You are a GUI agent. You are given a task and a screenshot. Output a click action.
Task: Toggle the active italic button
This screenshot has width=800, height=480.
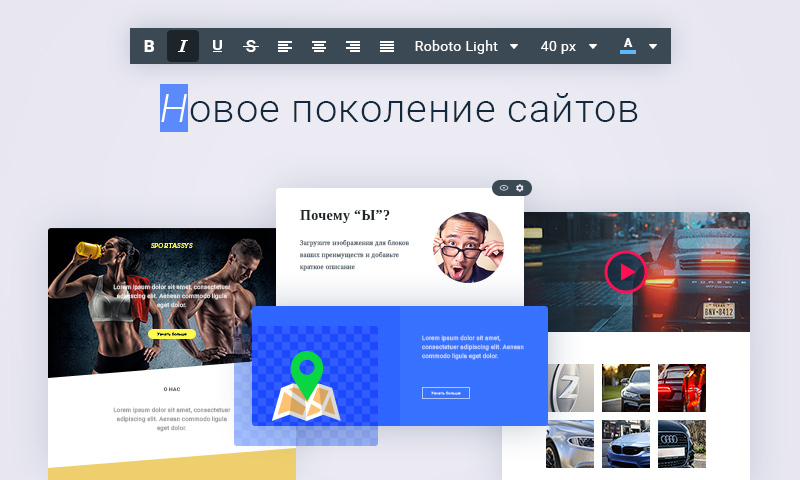182,46
